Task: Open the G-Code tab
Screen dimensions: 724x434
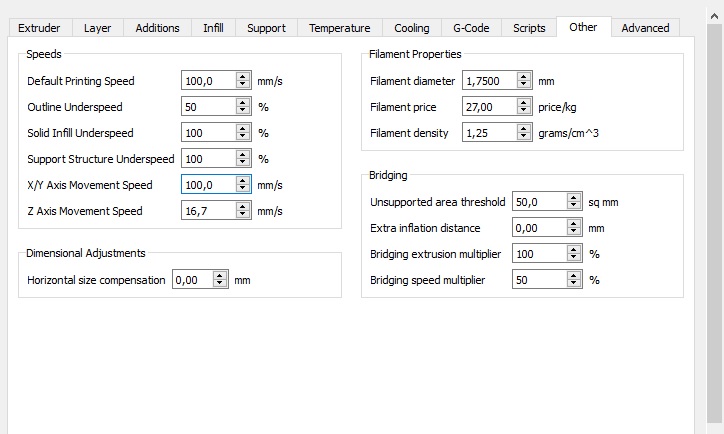Action: 469,28
